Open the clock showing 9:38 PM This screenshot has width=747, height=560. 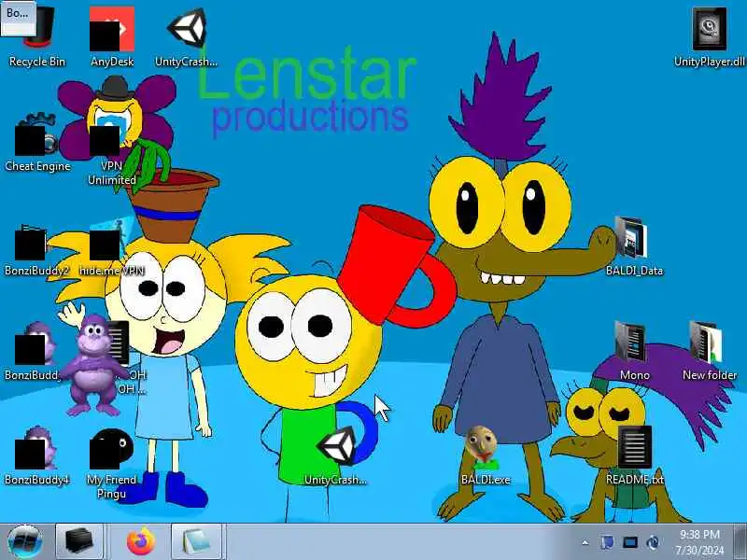pyautogui.click(x=699, y=542)
